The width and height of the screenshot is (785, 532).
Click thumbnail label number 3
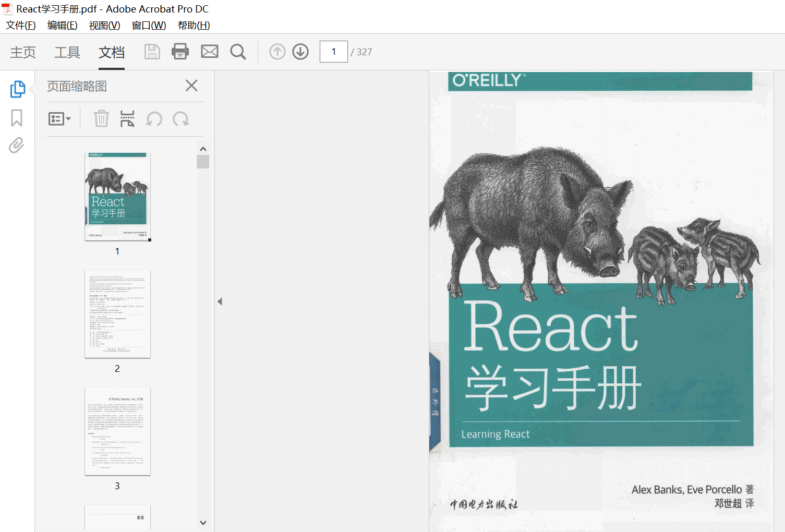click(x=117, y=486)
